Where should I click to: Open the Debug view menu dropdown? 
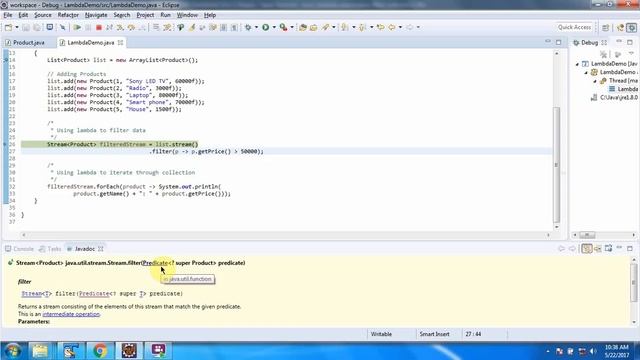click(631, 54)
